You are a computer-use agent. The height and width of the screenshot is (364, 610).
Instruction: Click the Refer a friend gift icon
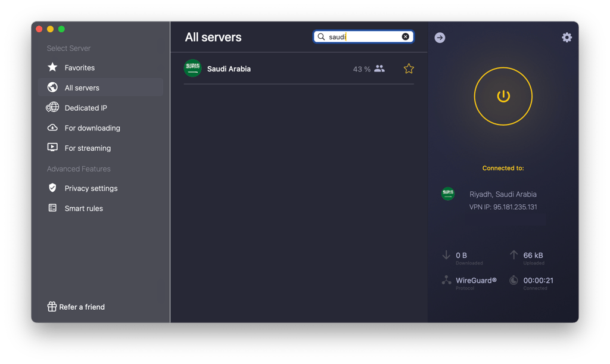pos(52,306)
